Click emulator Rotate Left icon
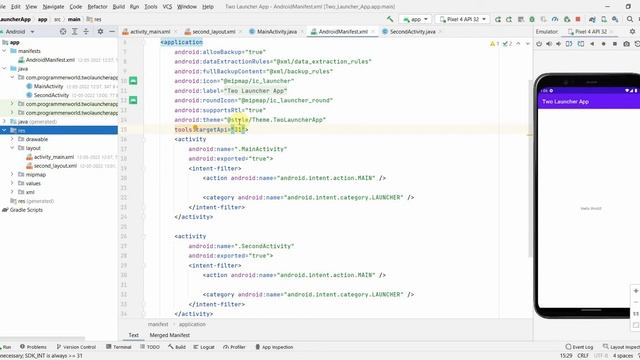The width and height of the screenshot is (640, 360). click(569, 44)
